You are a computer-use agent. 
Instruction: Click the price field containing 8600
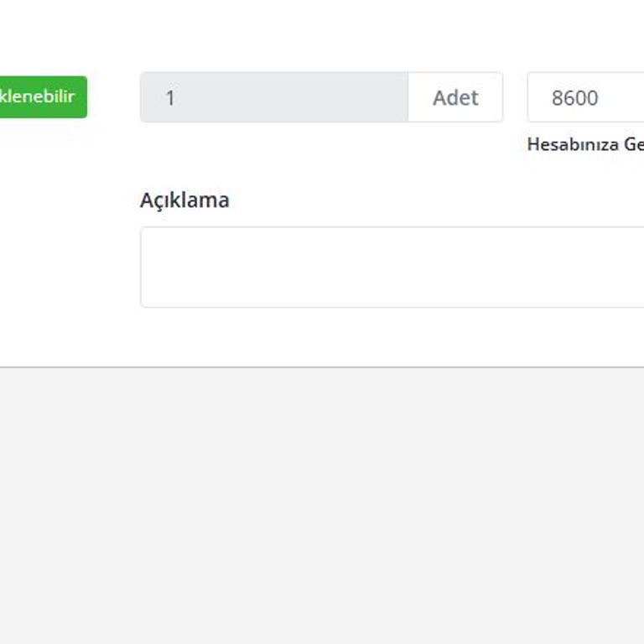pos(587,97)
